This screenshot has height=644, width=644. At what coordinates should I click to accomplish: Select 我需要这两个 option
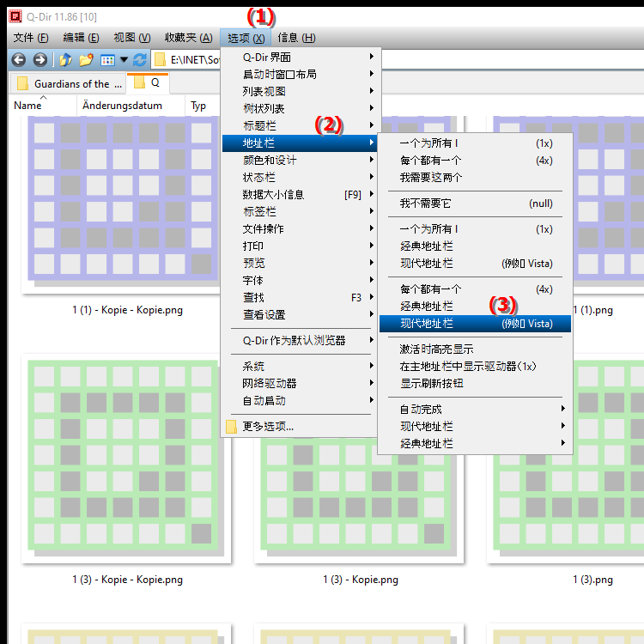[x=475, y=178]
